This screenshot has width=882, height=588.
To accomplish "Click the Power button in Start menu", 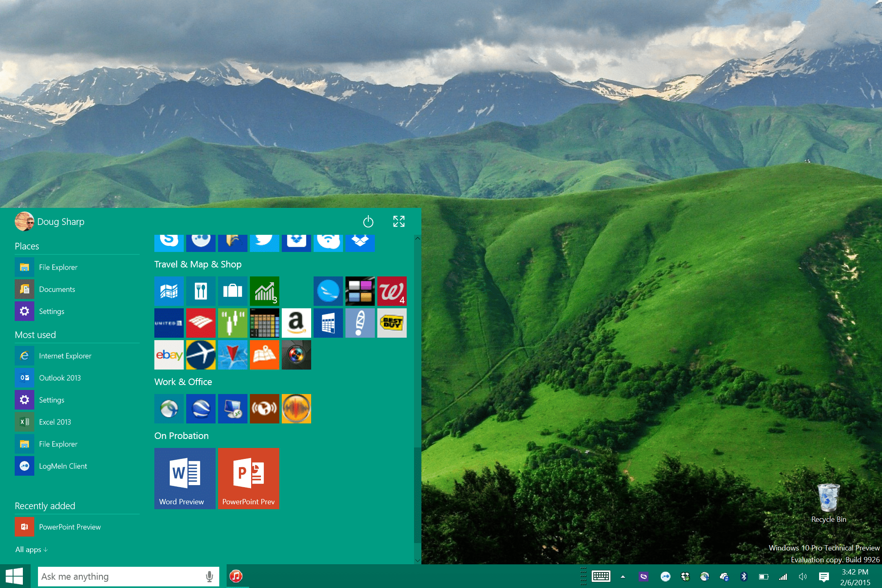I will [x=368, y=221].
